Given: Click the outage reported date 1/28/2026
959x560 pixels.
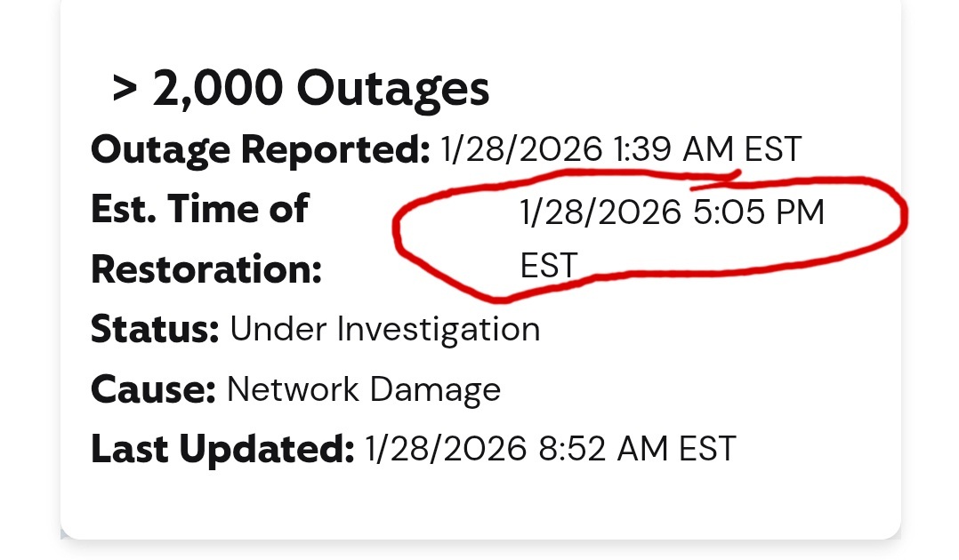Looking at the screenshot, I should (x=521, y=149).
